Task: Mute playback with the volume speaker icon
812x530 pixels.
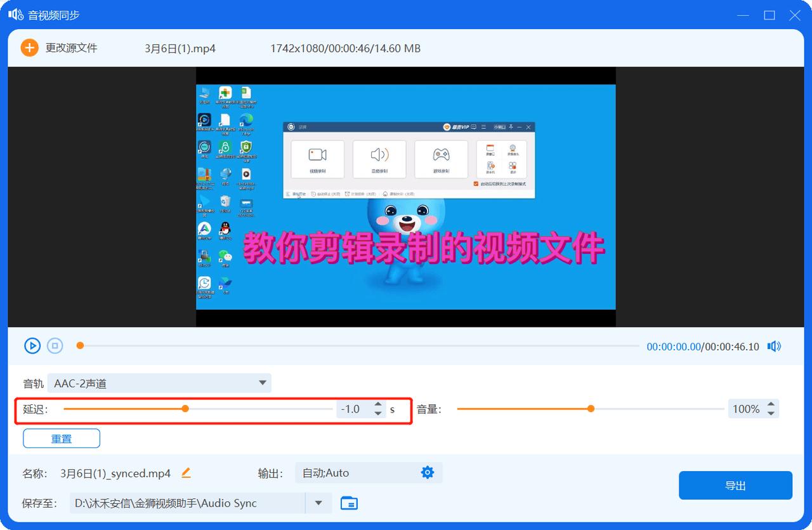Action: pos(773,346)
